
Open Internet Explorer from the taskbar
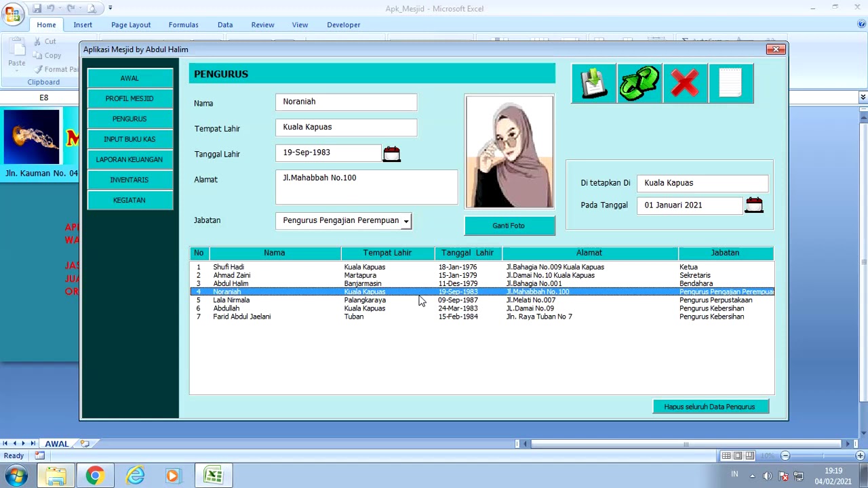tap(135, 476)
